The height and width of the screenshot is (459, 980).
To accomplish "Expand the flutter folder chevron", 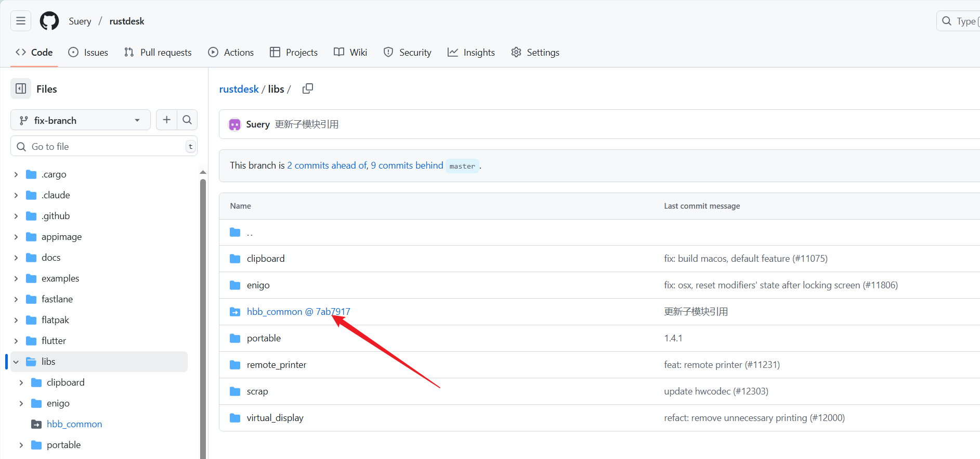I will [16, 341].
